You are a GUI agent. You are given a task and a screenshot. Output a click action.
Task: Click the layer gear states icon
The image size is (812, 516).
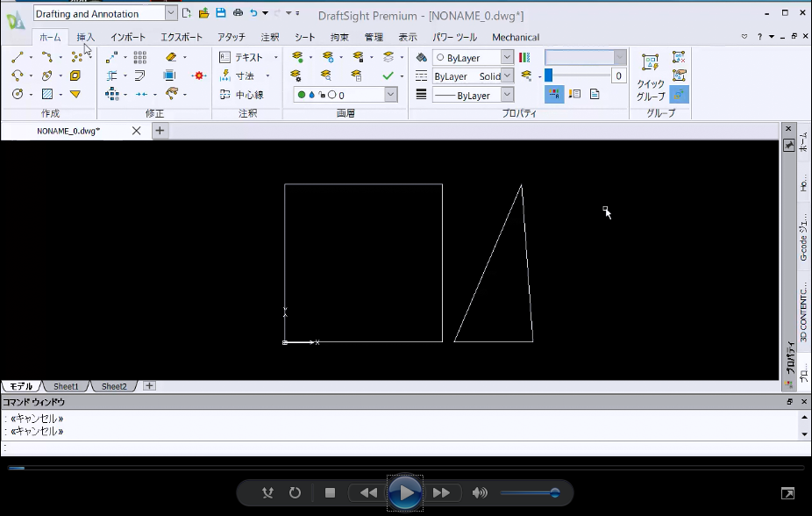[x=296, y=75]
